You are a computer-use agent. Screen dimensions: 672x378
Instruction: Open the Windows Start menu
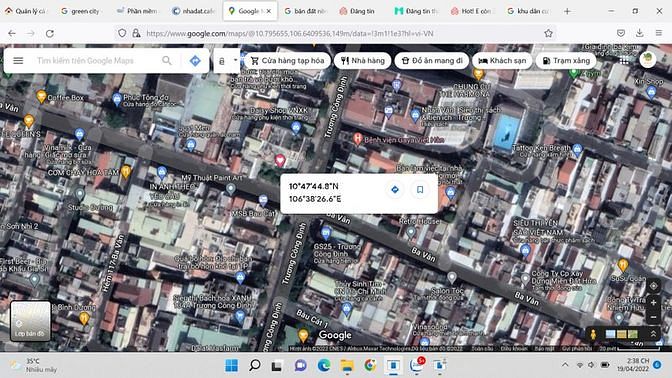click(x=231, y=366)
